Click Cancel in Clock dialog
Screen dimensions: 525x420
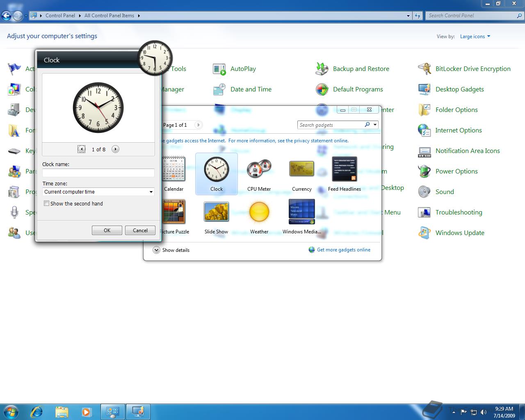[x=140, y=231]
